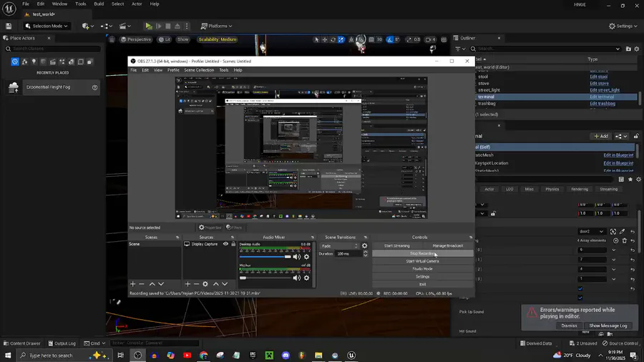Screen dimensions: 644x362
Task: Toggle viewport grid snapping icon
Action: 371,39
